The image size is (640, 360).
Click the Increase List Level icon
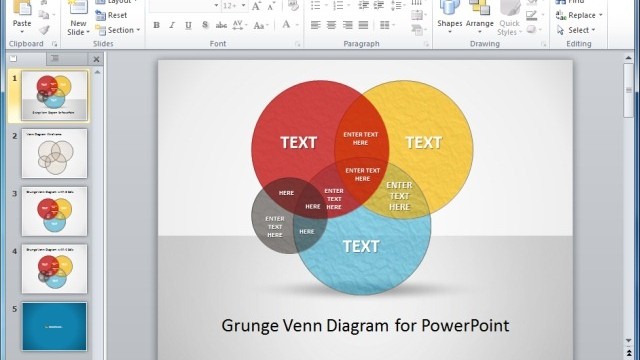point(379,5)
